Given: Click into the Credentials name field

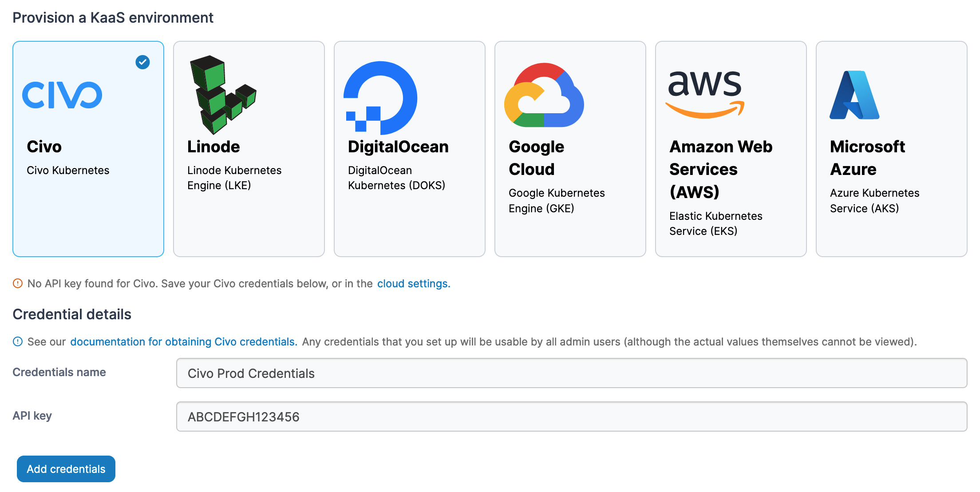Looking at the screenshot, I should tap(571, 373).
